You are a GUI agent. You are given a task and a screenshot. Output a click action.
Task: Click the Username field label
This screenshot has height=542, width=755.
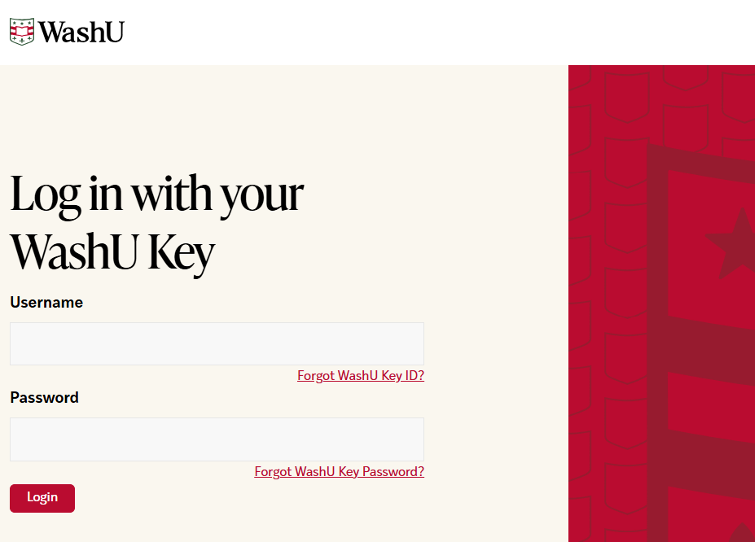click(x=46, y=302)
